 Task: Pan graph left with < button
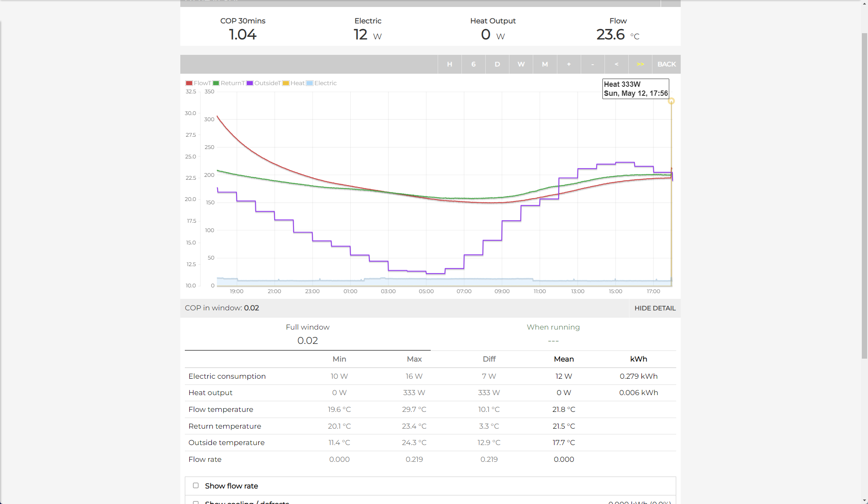[x=616, y=64]
